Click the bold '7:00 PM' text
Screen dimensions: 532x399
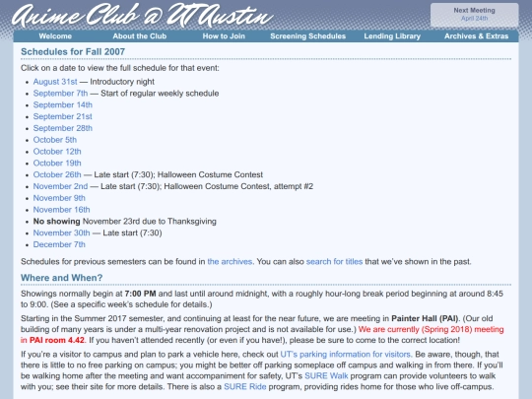pyautogui.click(x=140, y=294)
